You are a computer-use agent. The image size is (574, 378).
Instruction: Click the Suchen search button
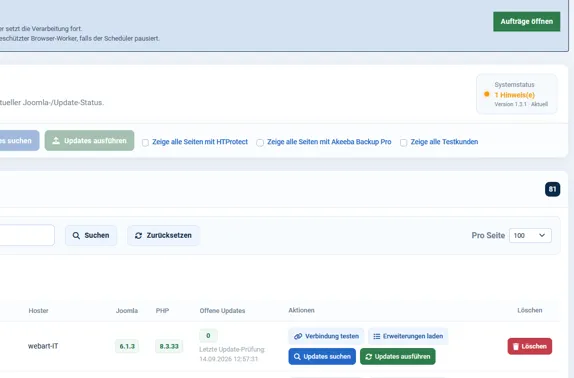[x=91, y=235]
